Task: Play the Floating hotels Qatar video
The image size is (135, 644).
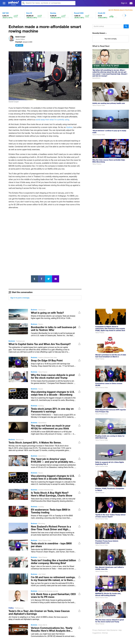Action: pyautogui.click(x=111, y=426)
